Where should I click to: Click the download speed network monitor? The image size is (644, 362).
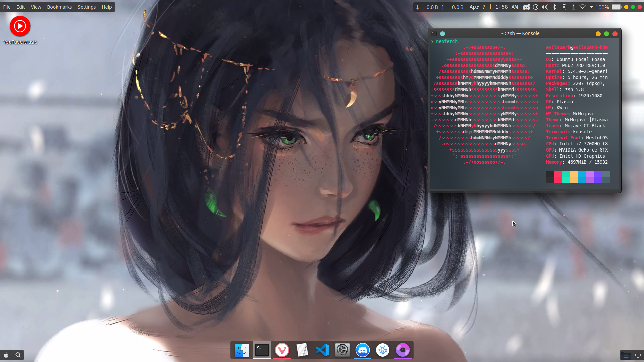427,7
